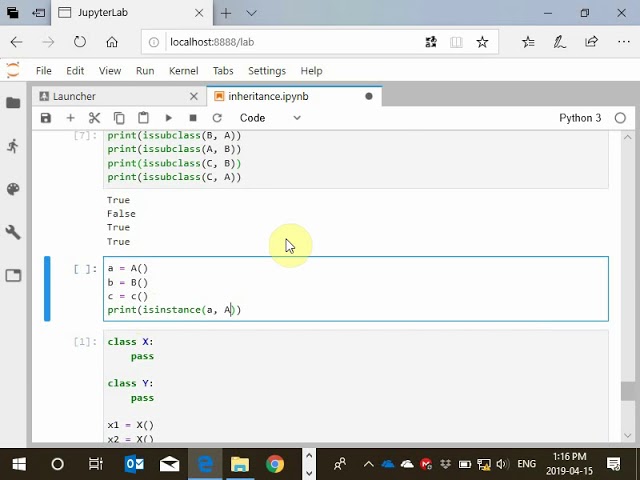Image resolution: width=640 pixels, height=480 pixels.
Task: Open the favorites hub icon
Action: click(528, 42)
